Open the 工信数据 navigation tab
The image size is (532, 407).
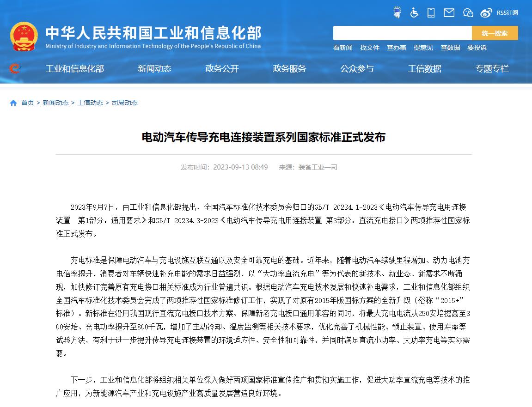424,68
